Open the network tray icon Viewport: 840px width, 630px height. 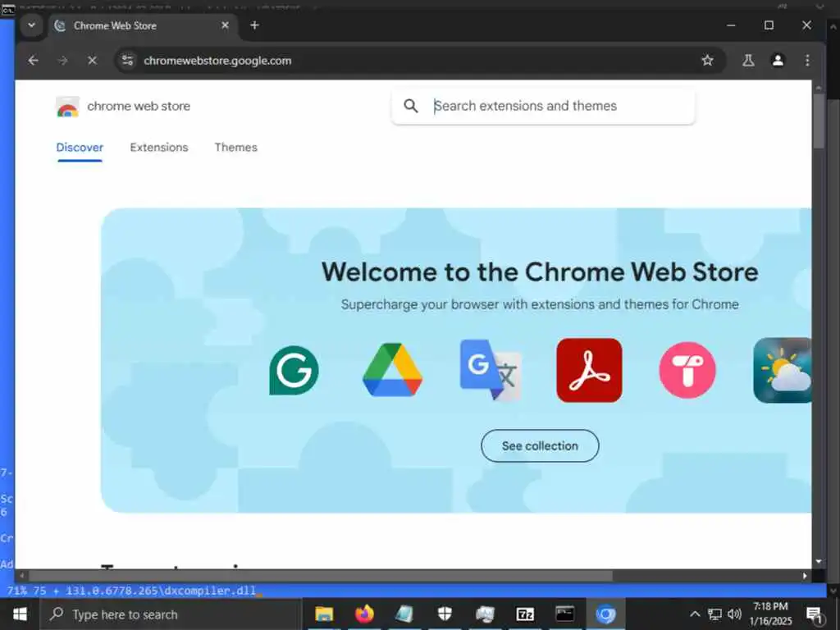(x=714, y=614)
